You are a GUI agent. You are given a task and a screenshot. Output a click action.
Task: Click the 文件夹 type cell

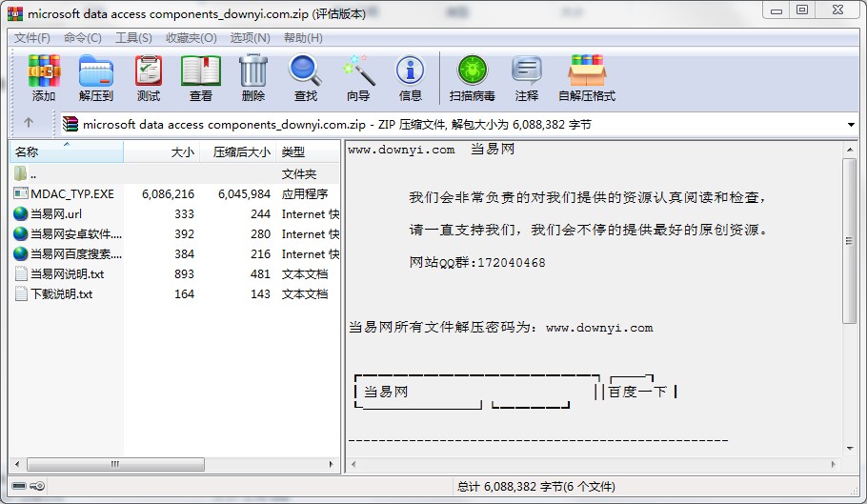pyautogui.click(x=298, y=174)
